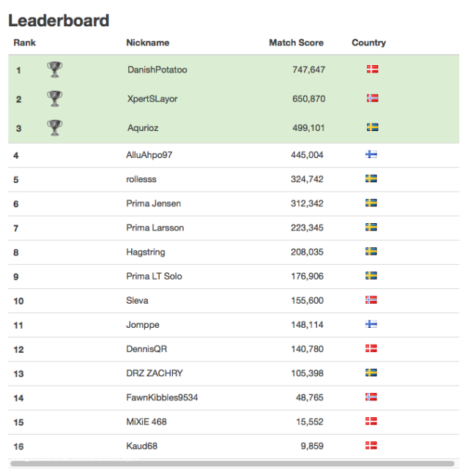Click the Finnish flag beside AlluAhpo97
The width and height of the screenshot is (476, 472).
pos(371,154)
